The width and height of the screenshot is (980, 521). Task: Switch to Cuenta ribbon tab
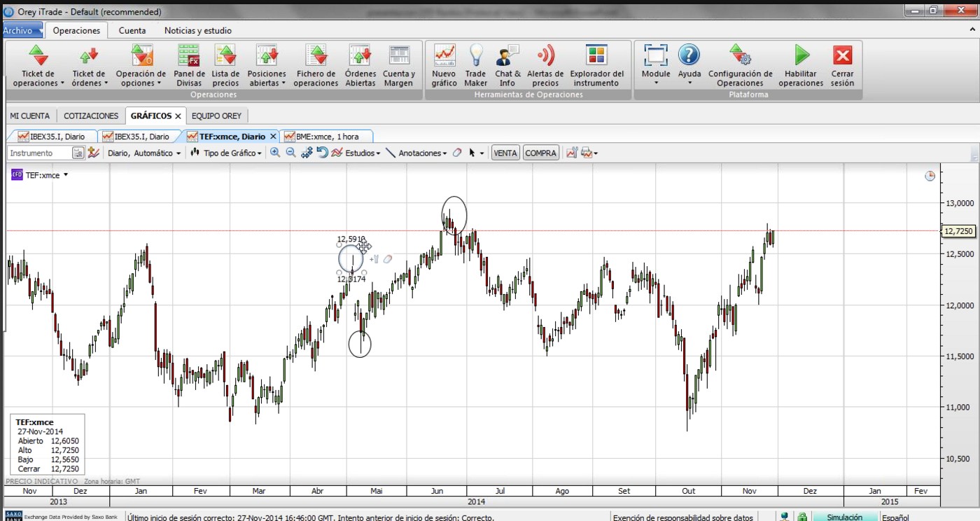coord(132,30)
